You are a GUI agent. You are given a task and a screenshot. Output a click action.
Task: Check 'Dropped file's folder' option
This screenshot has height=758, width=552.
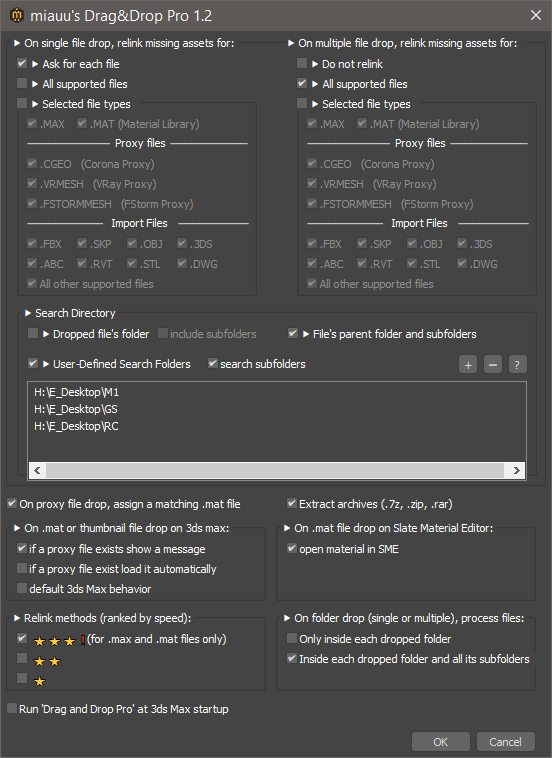pyautogui.click(x=33, y=333)
